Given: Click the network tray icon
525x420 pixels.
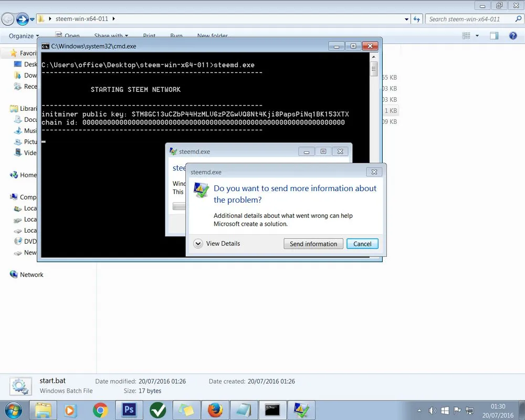Looking at the screenshot, I should coord(469,410).
